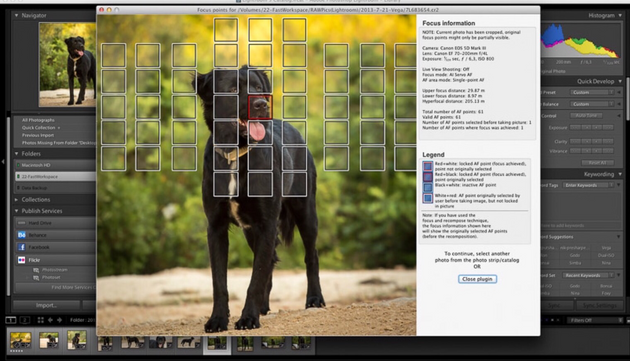Toggle the left panel hide arrow
Image resolution: width=630 pixels, height=361 pixels.
coord(3,162)
